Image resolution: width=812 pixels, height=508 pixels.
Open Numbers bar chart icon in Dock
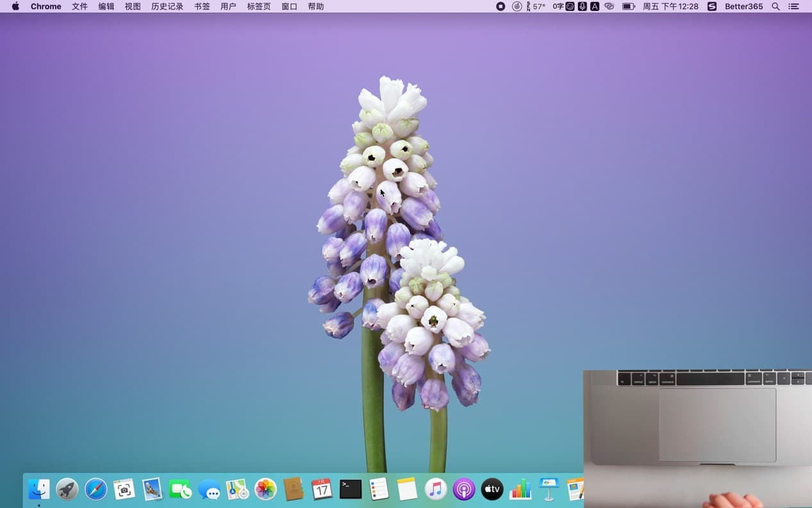tap(520, 489)
